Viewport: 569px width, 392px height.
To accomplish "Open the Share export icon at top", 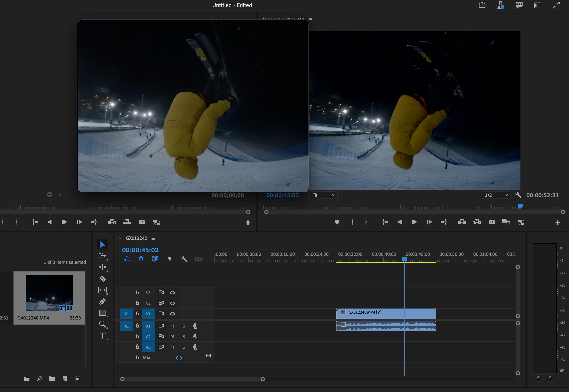I will tap(482, 5).
